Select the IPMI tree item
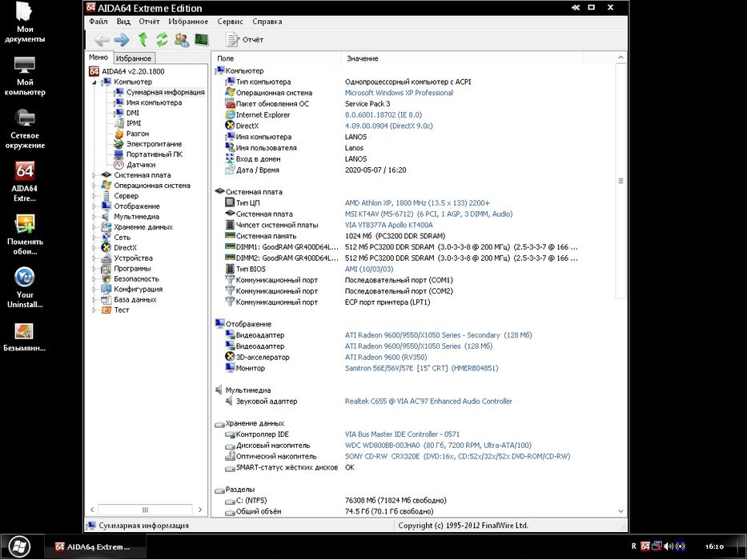Image resolution: width=747 pixels, height=560 pixels. pos(134,123)
